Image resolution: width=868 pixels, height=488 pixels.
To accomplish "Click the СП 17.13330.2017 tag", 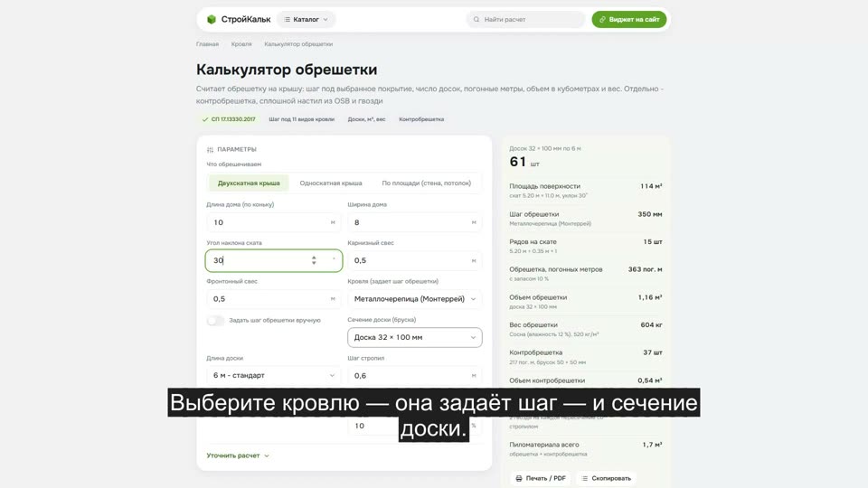I will [x=229, y=119].
